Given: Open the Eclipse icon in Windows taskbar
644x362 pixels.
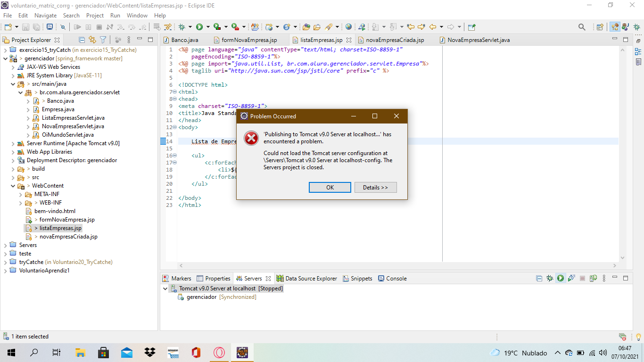Looking at the screenshot, I should click(x=242, y=353).
